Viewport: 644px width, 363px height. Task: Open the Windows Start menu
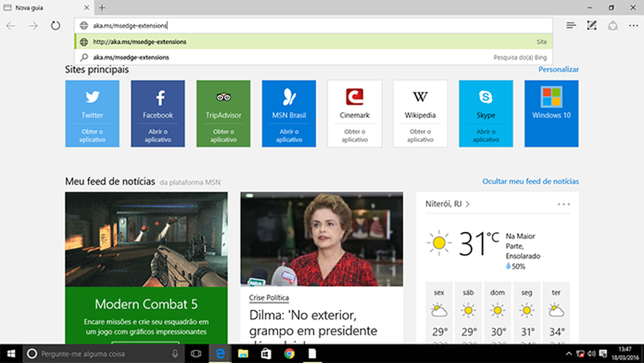[x=11, y=354]
